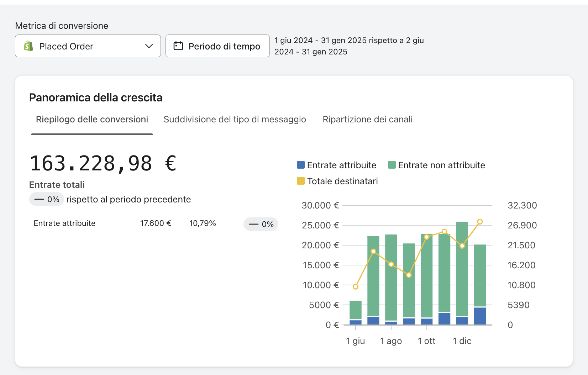The image size is (588, 375).
Task: Toggle the blue Entrate attribuite legend swatch
Action: point(301,165)
